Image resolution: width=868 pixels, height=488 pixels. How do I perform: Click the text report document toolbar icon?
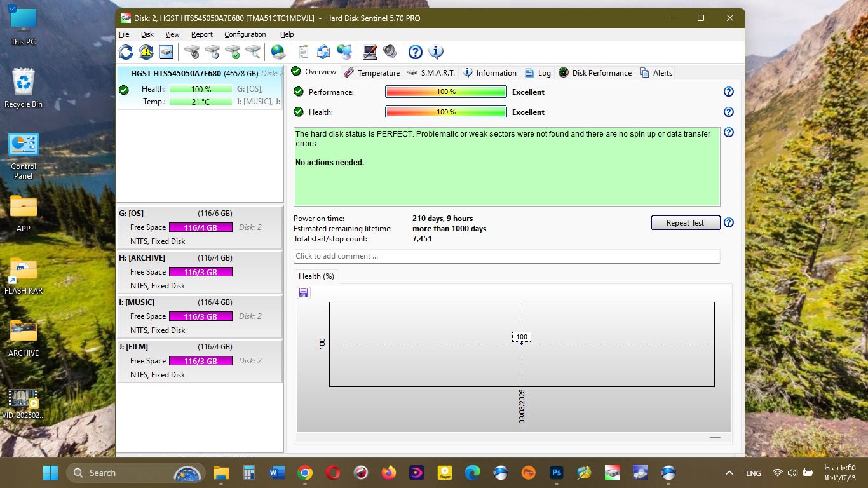coord(304,52)
